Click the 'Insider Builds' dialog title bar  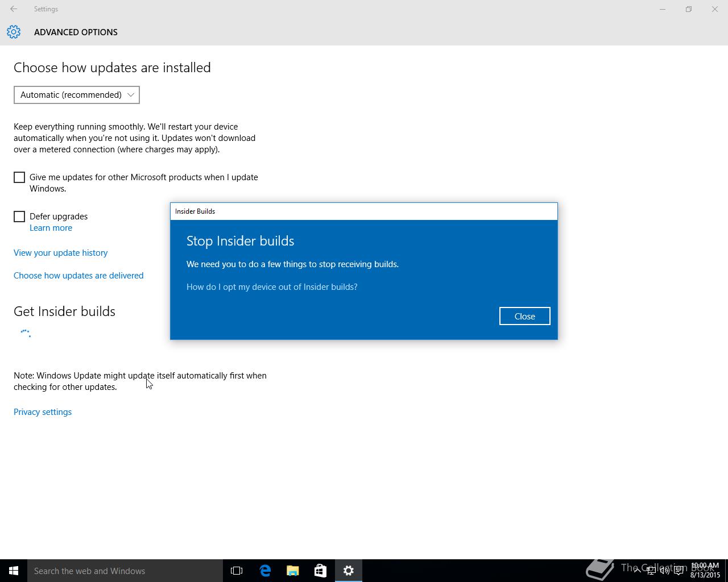364,211
